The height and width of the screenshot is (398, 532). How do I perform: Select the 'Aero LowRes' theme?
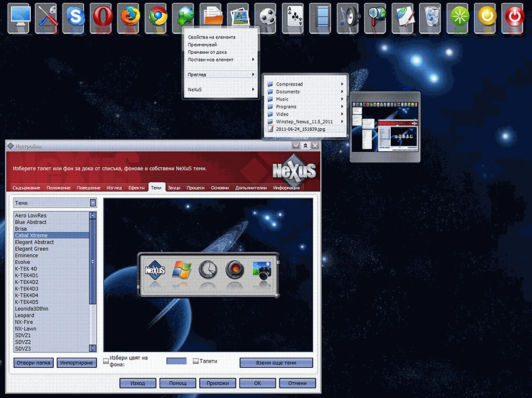[51, 215]
